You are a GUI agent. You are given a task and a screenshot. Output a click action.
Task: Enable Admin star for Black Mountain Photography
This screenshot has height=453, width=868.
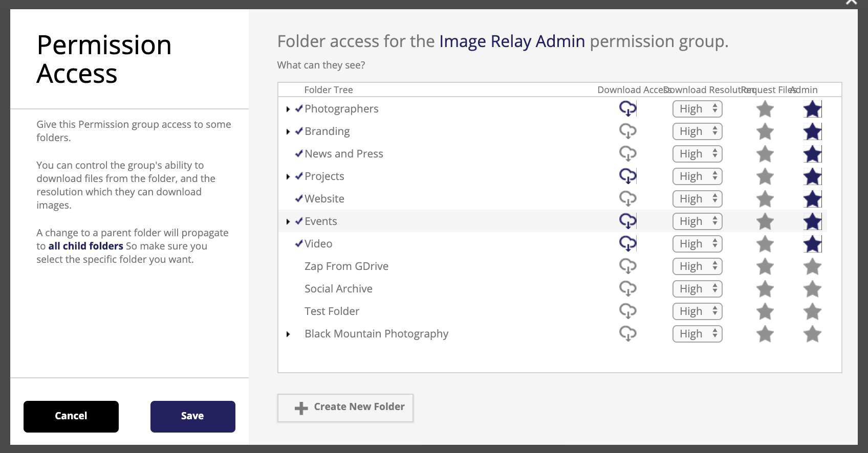(813, 334)
